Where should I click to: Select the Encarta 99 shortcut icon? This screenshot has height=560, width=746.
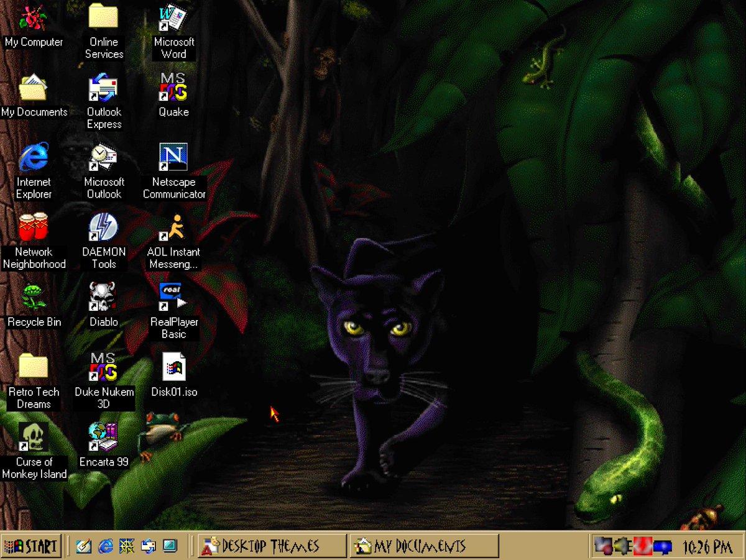[x=104, y=437]
